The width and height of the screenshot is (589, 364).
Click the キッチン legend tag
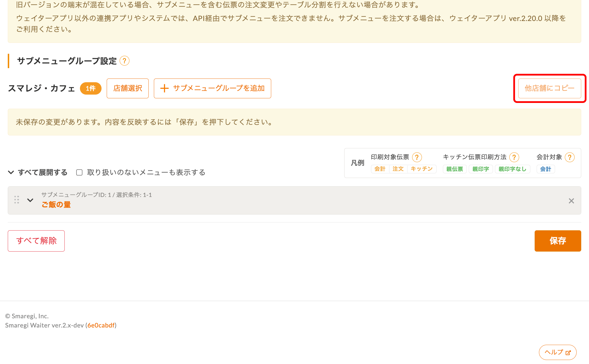(x=422, y=169)
